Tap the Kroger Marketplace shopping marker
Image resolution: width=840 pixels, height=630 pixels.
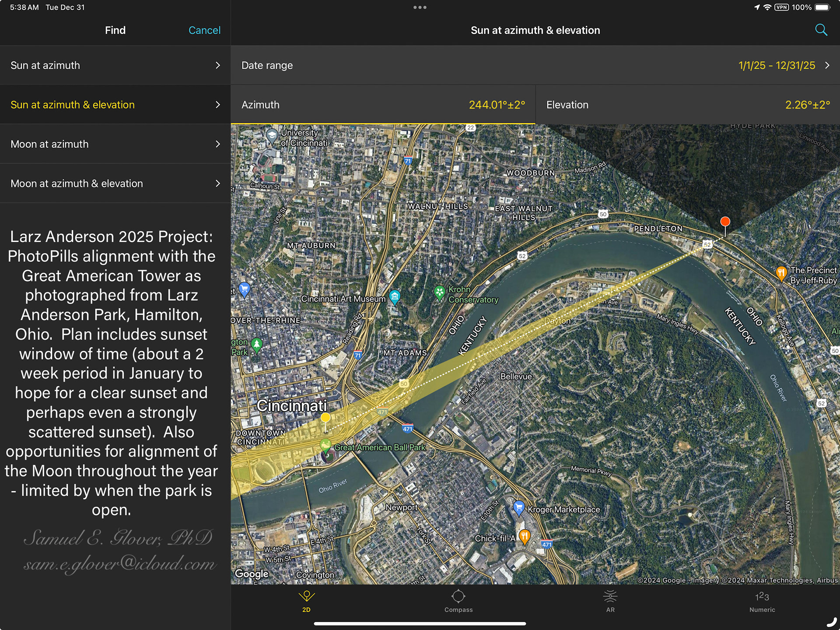tap(518, 508)
